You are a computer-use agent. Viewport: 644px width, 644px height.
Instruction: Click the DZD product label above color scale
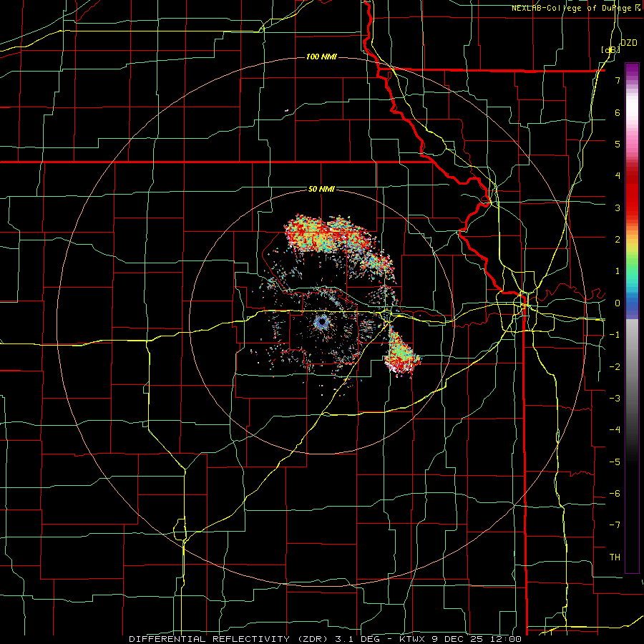coord(628,43)
